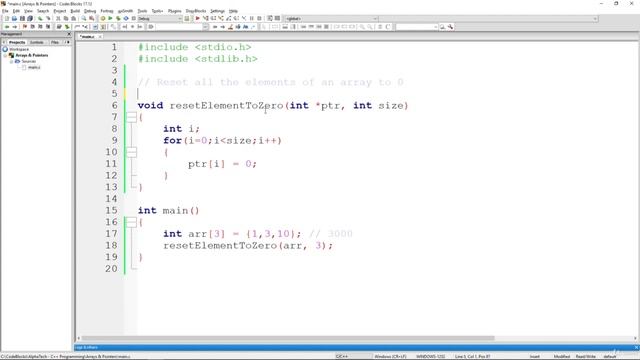640x360 pixels.
Task: Click line number 14 in the margin
Action: point(111,199)
